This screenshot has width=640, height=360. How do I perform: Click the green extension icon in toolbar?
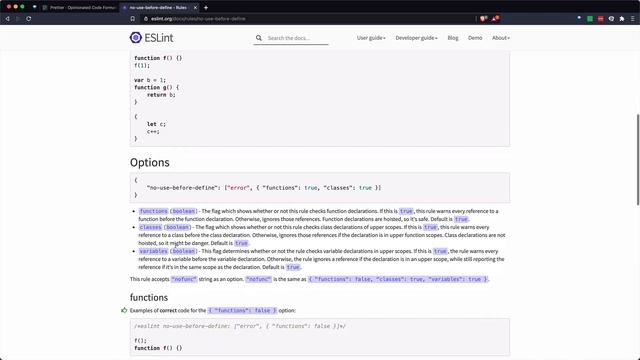590,18
